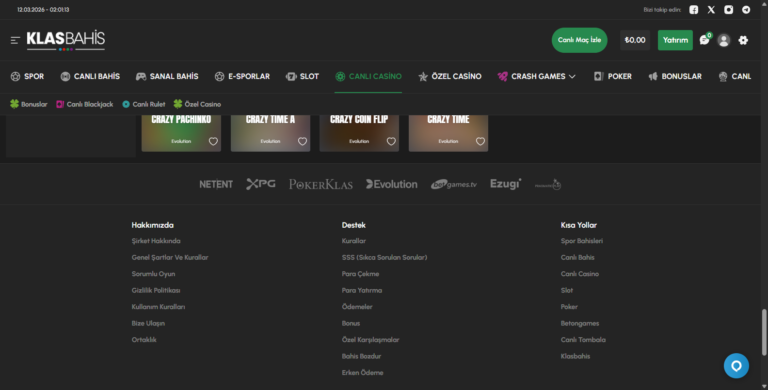Go to the Slot menu

pyautogui.click(x=302, y=76)
